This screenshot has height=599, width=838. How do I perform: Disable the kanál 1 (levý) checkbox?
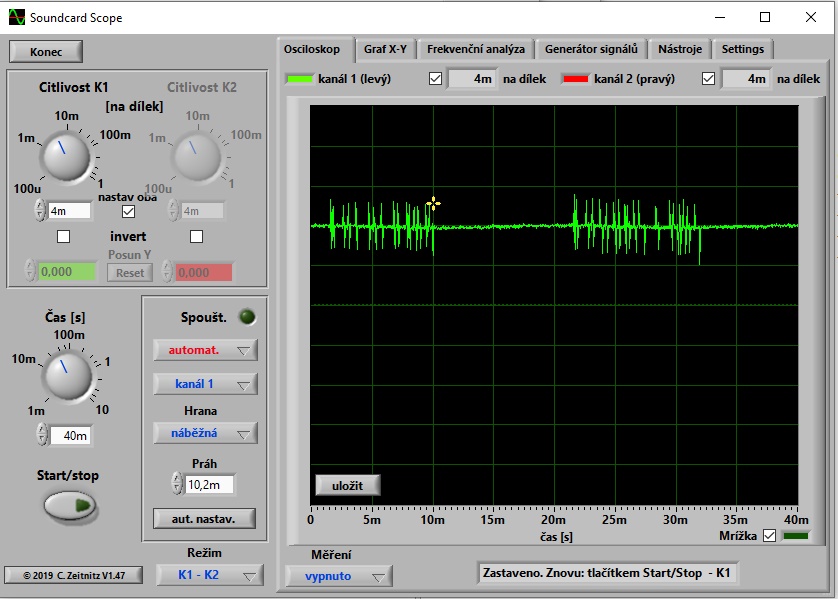[x=435, y=79]
